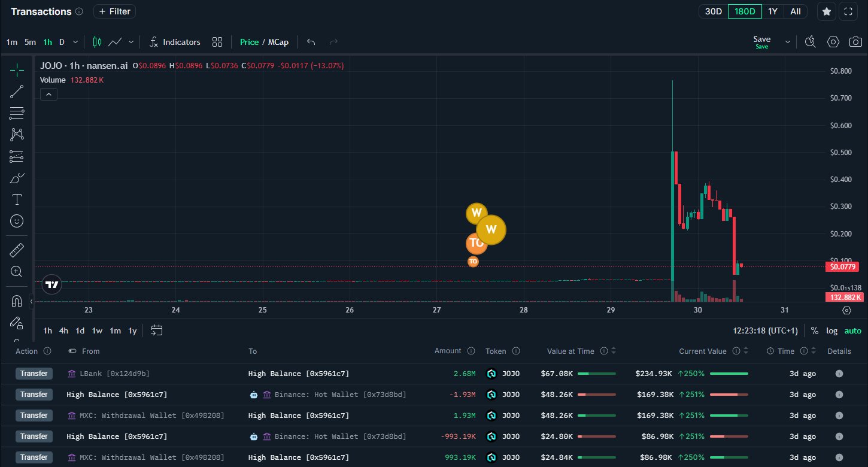
Task: Expand the Save layout dropdown
Action: coord(787,42)
